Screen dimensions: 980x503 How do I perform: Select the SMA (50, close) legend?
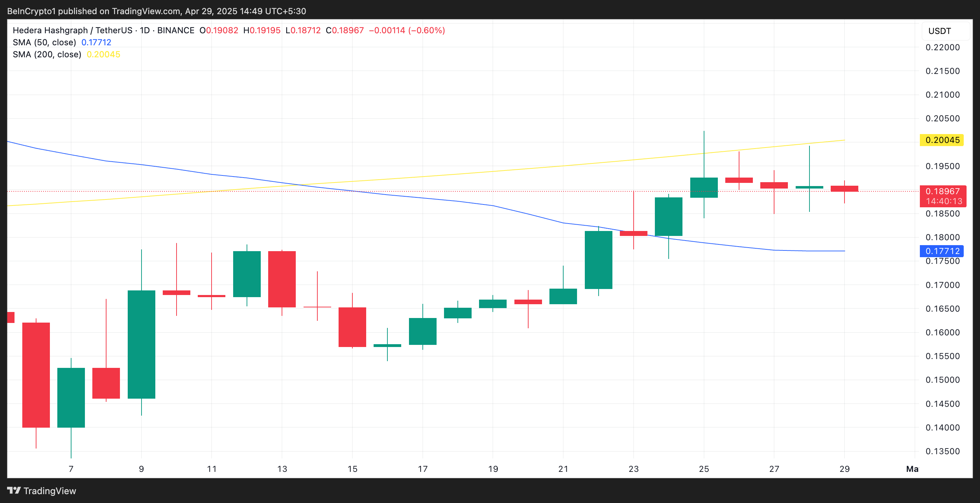point(44,42)
